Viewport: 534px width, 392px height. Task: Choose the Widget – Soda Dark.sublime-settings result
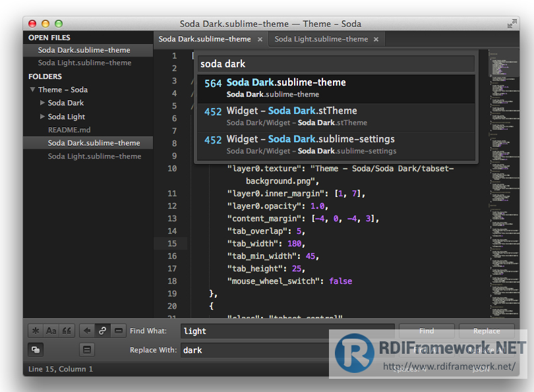coord(336,145)
